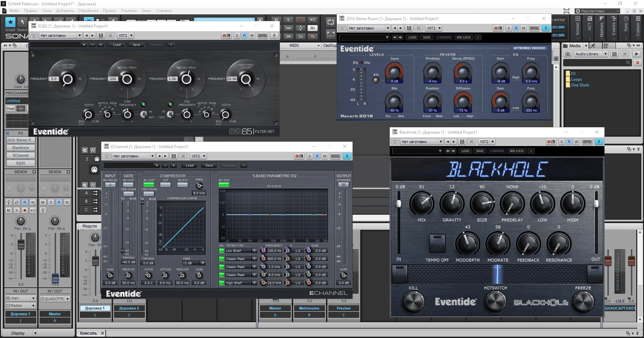The image size is (644, 338).
Task: Click Save button in EChannel plugin
Action: [209, 165]
